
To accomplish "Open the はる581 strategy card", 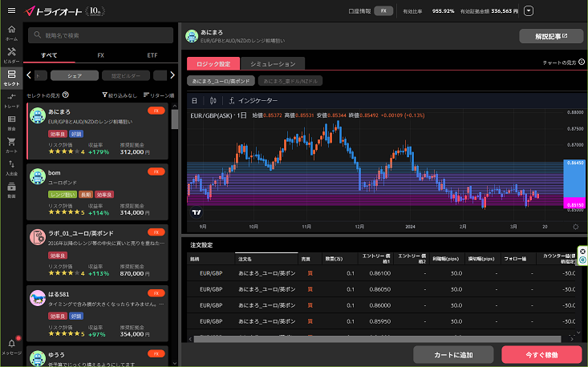I will [x=98, y=313].
